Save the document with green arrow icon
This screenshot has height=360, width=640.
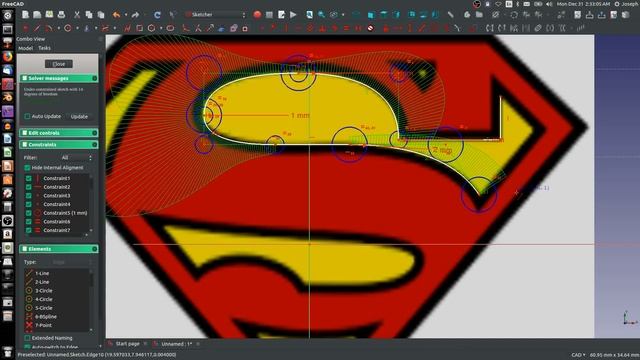[x=49, y=15]
